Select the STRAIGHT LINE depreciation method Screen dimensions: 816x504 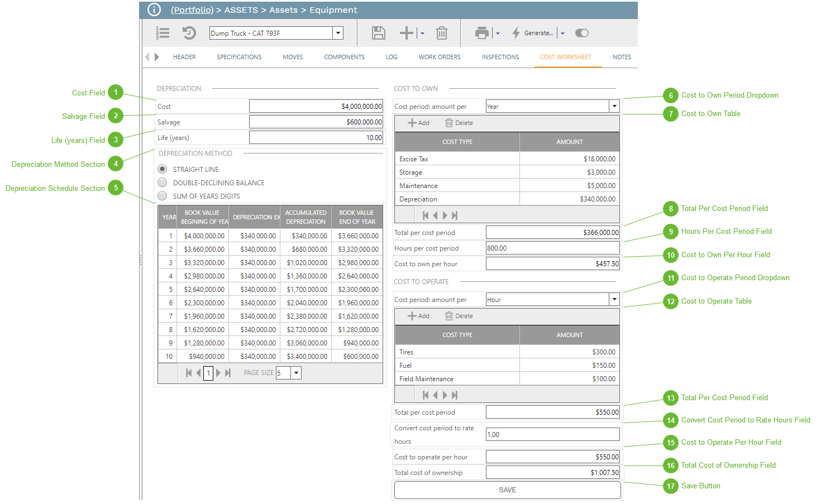point(162,169)
